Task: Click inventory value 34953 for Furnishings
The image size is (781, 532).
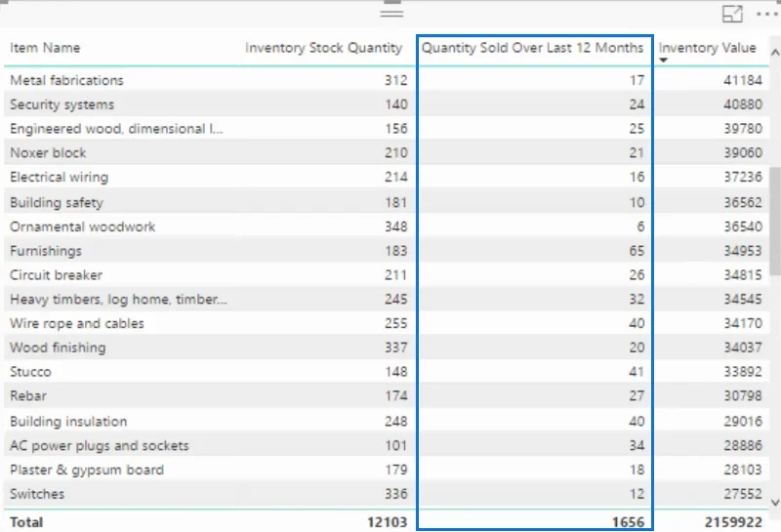Action: coord(743,251)
